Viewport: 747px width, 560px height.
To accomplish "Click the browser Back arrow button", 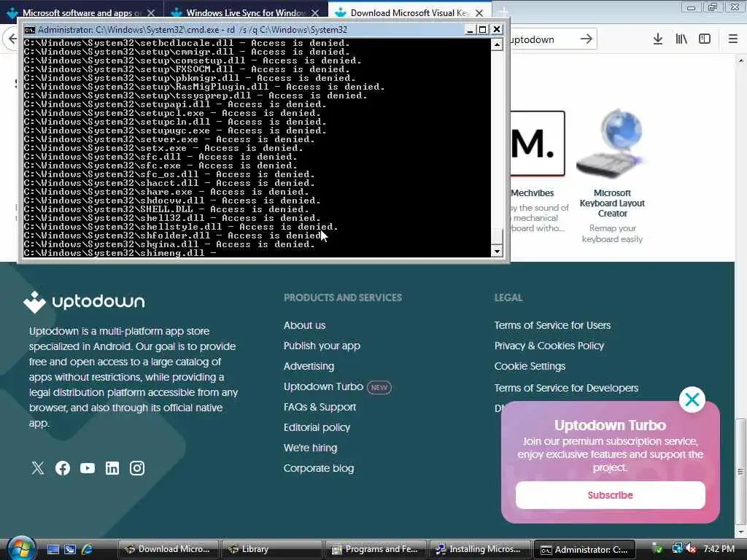I will click(12, 39).
